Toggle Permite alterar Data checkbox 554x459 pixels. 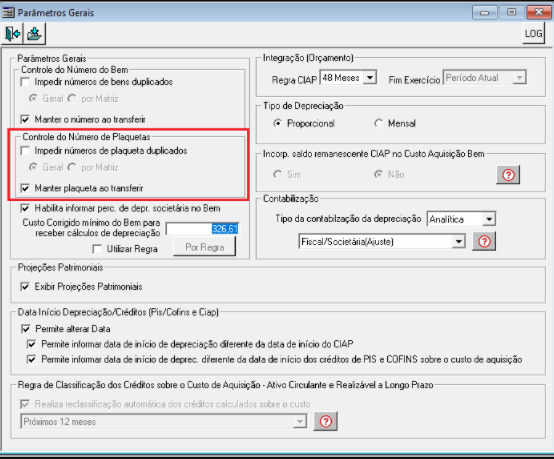(26, 329)
